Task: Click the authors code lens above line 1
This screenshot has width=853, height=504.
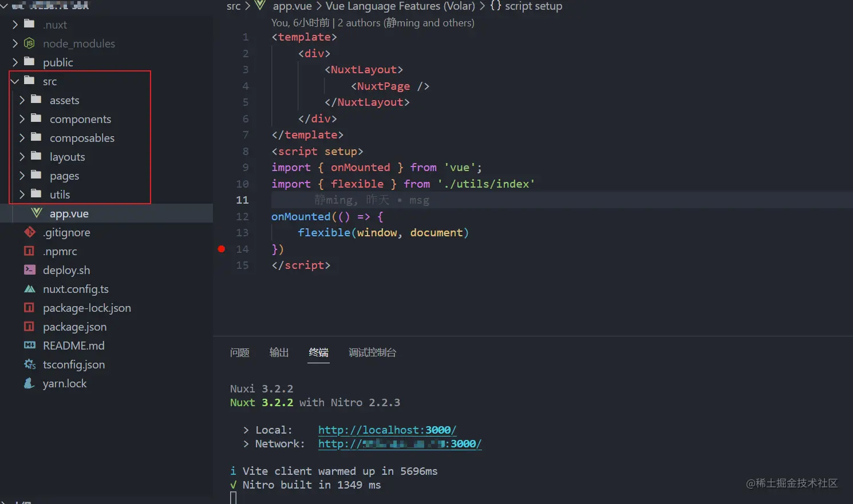Action: pyautogui.click(x=373, y=23)
